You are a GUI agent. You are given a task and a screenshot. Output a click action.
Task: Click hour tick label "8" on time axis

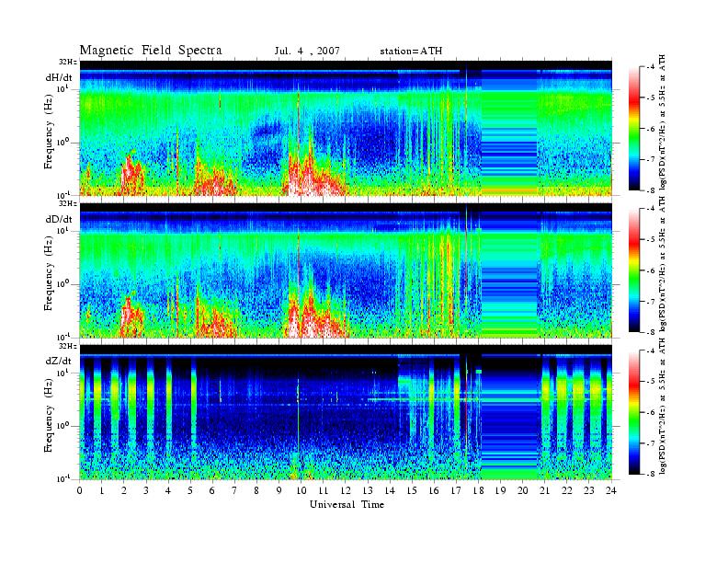coord(256,490)
